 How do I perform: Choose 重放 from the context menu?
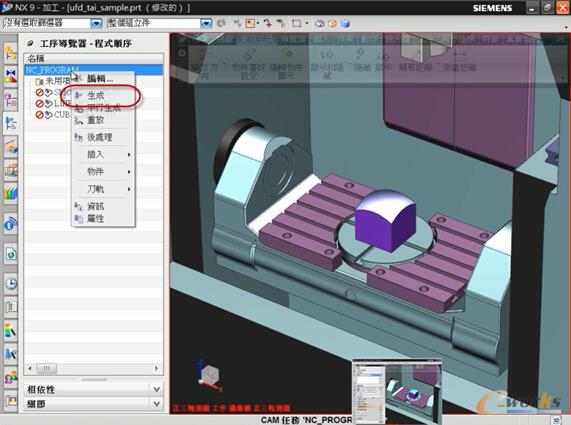pyautogui.click(x=103, y=120)
